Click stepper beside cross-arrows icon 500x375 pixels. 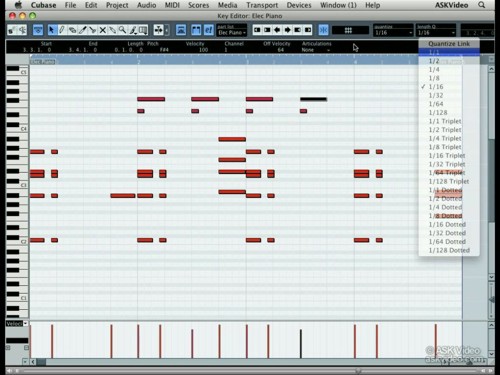pos(167,30)
